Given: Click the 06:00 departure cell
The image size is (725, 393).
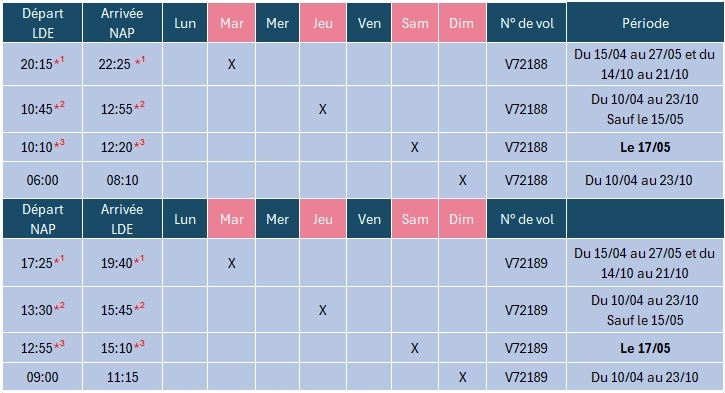Looking at the screenshot, I should (43, 180).
